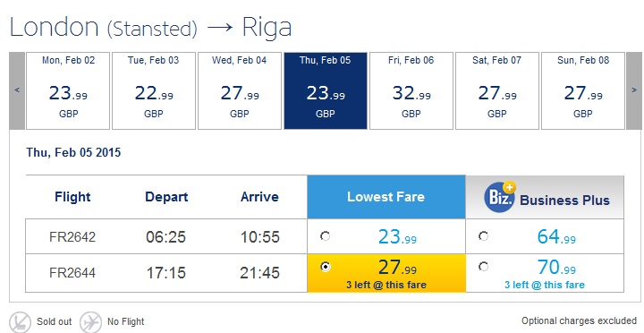
Task: Pick the Sat, Feb 07 date tab
Action: pos(497,90)
